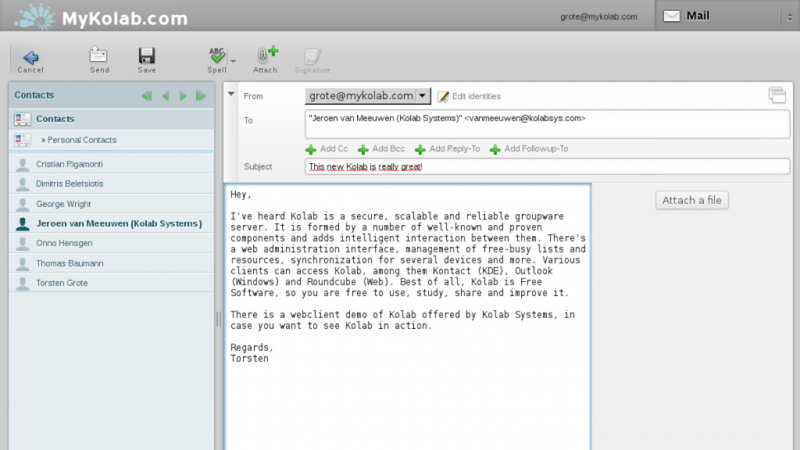
Task: Click person icon beside Onno Hensgen
Action: [22, 244]
